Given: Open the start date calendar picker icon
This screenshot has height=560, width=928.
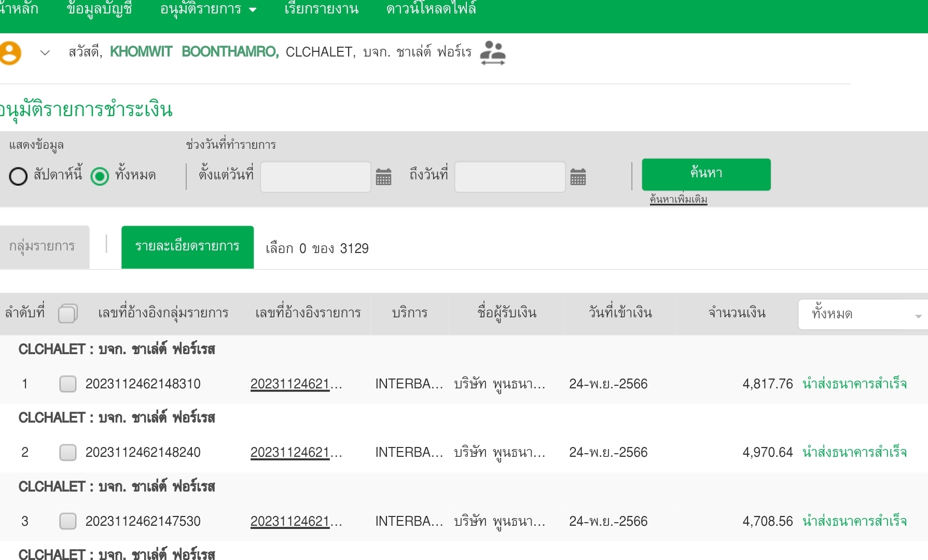Looking at the screenshot, I should click(383, 177).
